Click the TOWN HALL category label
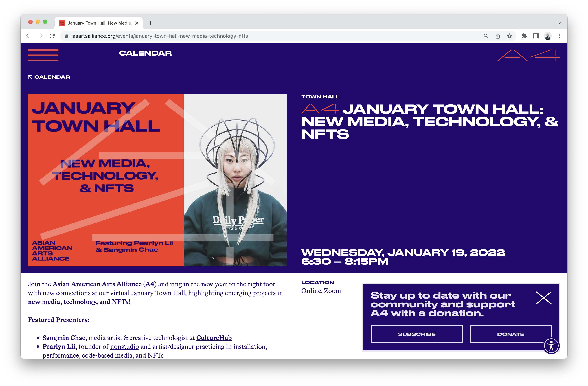 tap(320, 97)
